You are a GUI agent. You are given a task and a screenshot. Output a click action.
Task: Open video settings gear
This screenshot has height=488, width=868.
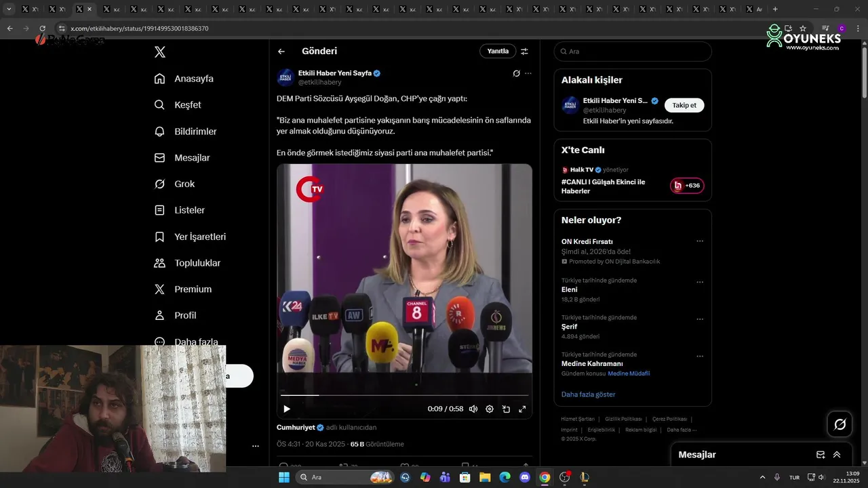coord(490,409)
